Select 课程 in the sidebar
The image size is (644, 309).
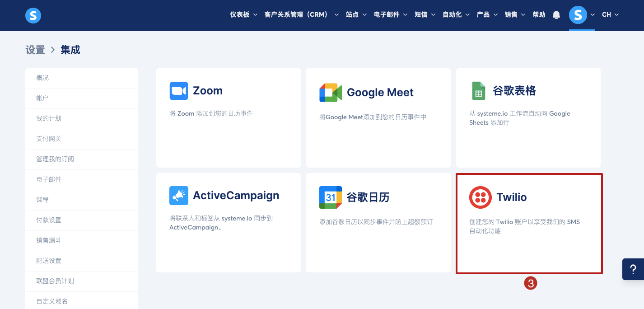click(x=82, y=200)
